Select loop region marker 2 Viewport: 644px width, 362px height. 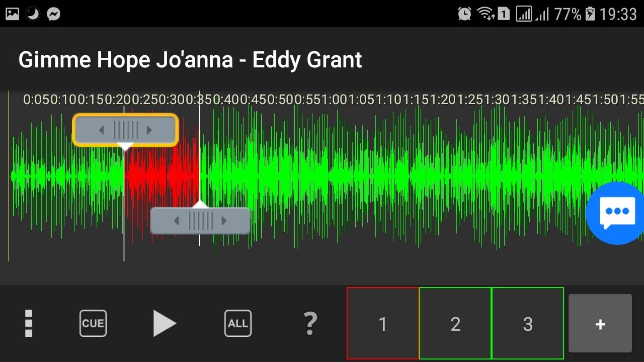point(455,323)
